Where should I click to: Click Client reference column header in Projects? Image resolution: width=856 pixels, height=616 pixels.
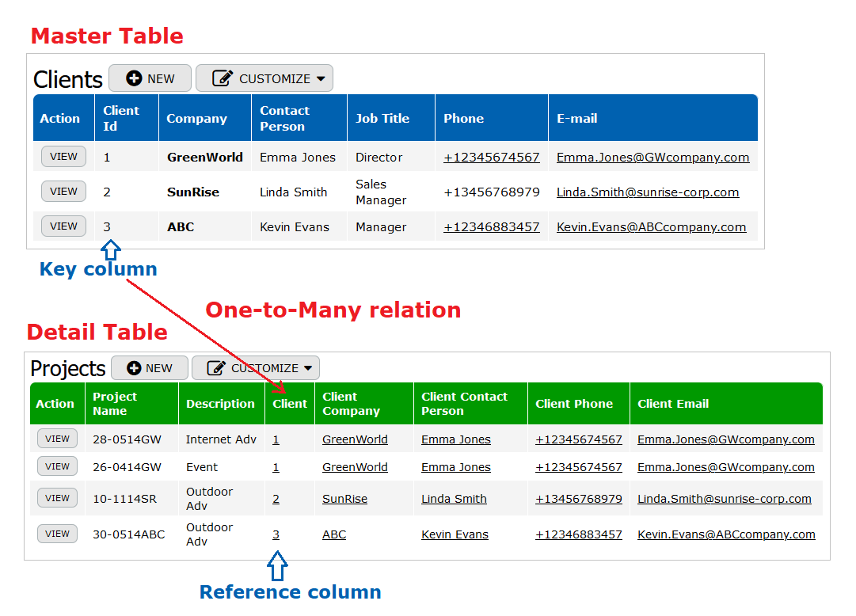click(290, 404)
